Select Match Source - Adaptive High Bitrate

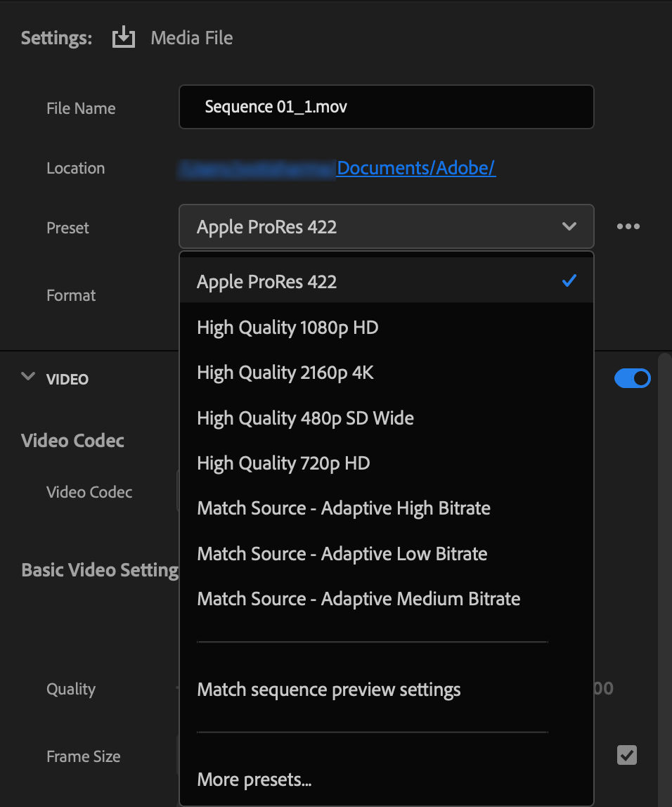pyautogui.click(x=344, y=508)
